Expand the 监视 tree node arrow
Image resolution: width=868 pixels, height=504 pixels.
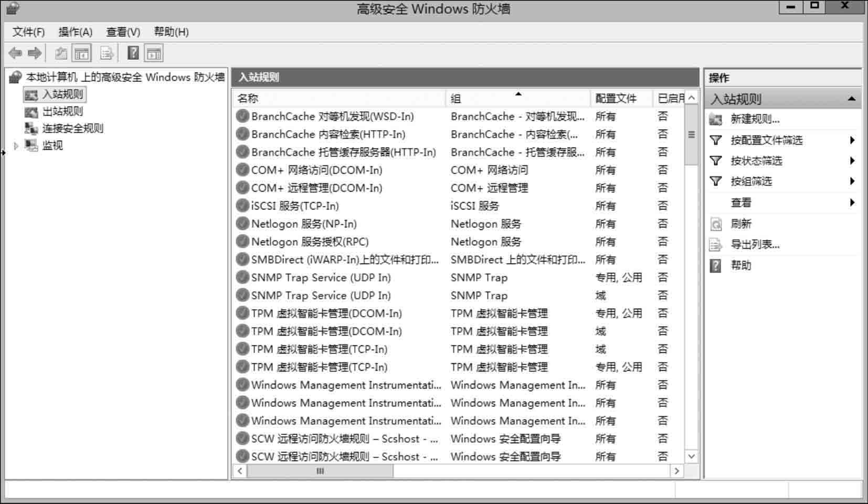click(x=16, y=146)
